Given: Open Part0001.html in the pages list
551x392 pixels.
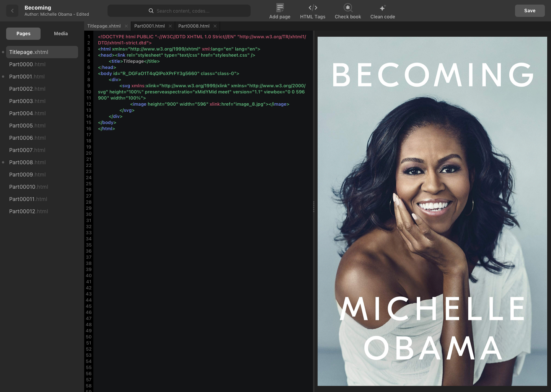Looking at the screenshot, I should point(42,77).
